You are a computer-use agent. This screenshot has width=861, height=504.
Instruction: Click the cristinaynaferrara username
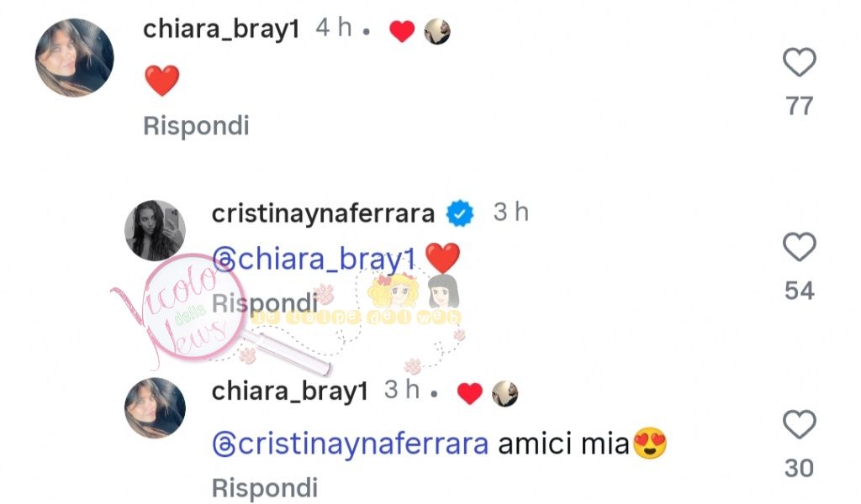point(323,213)
